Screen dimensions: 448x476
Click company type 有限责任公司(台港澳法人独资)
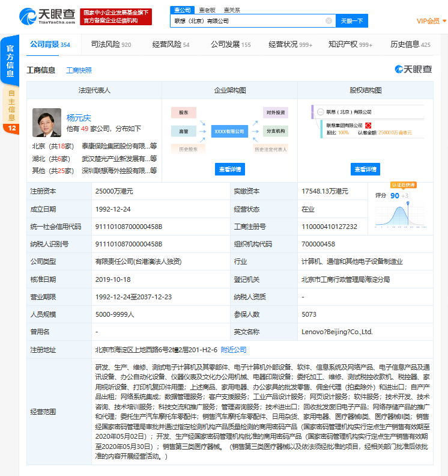click(138, 261)
